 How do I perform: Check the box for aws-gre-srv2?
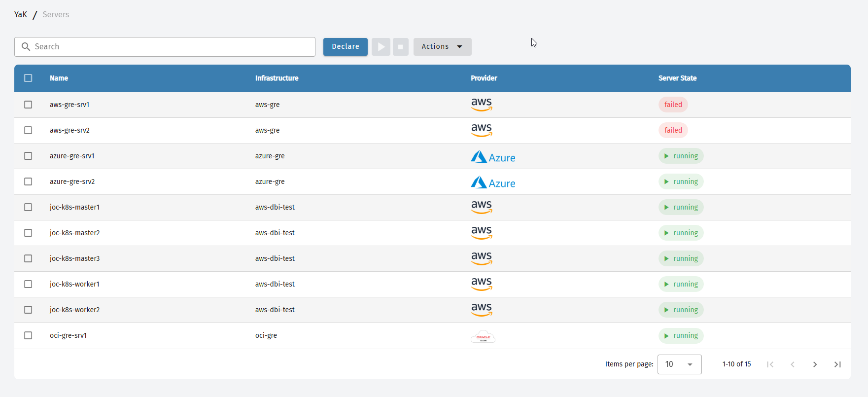pos(28,130)
